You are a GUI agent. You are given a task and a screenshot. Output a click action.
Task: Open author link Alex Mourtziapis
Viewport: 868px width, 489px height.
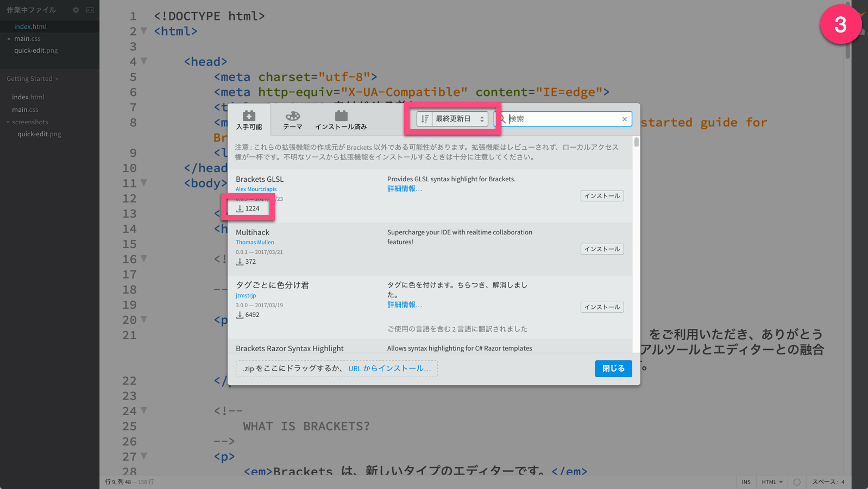(256, 189)
